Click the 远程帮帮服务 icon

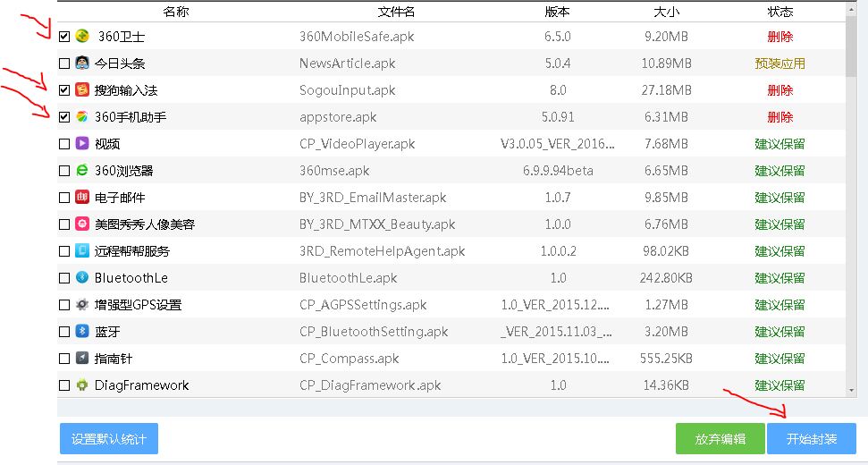click(x=82, y=251)
